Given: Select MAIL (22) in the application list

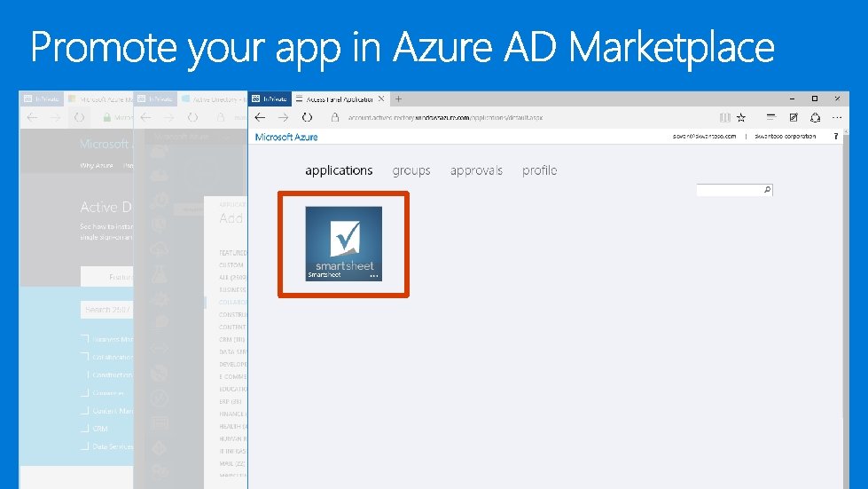Looking at the screenshot, I should click(232, 463).
